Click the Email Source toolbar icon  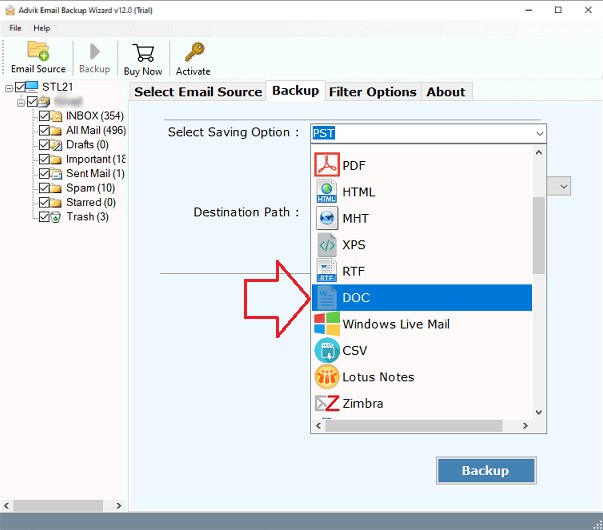[x=38, y=52]
